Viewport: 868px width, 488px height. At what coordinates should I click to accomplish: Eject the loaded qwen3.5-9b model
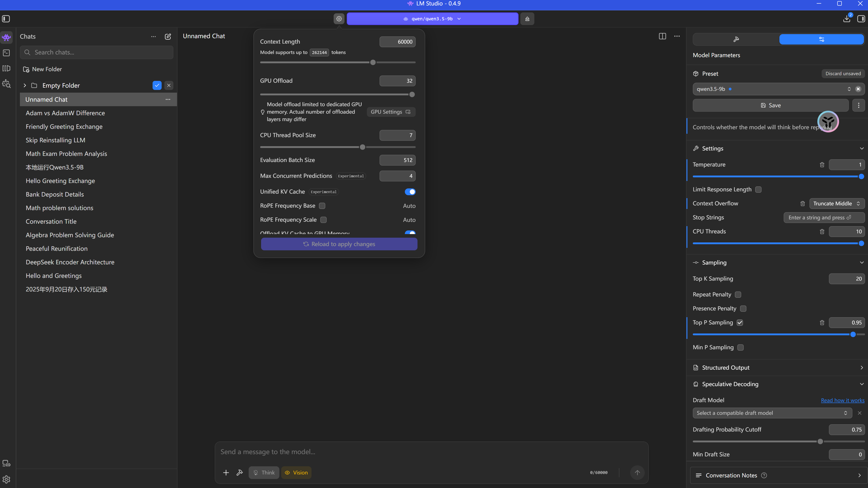coord(527,19)
